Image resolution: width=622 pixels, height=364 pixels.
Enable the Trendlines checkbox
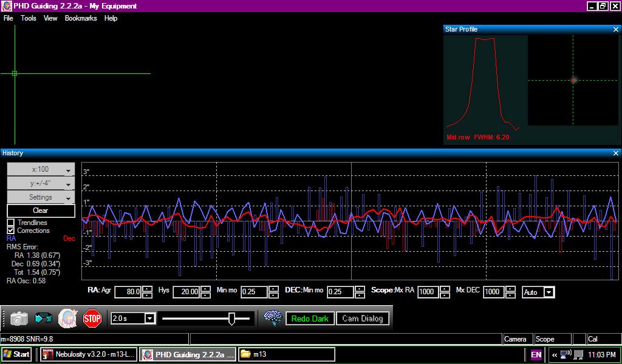(11, 223)
